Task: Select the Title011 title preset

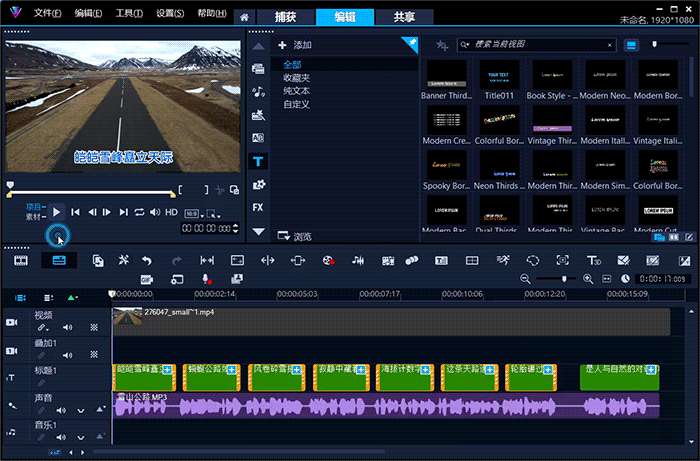Action: tap(499, 80)
